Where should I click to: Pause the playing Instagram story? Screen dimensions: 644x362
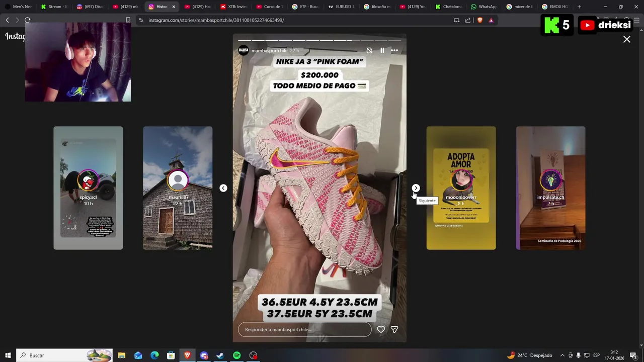coord(382,50)
